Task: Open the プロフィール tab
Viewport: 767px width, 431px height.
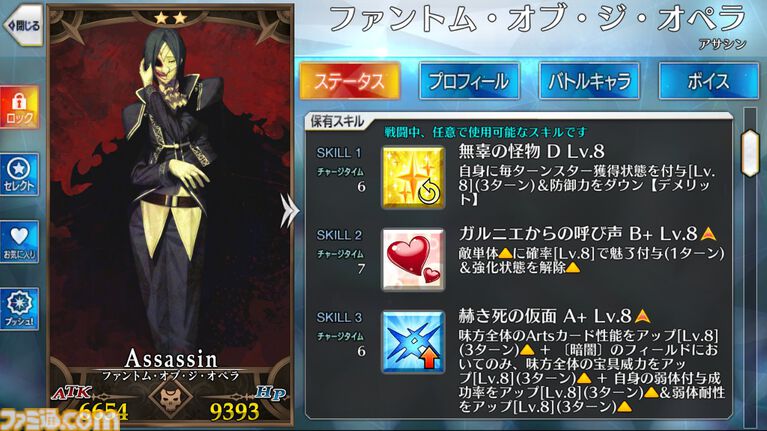Action: [x=469, y=81]
